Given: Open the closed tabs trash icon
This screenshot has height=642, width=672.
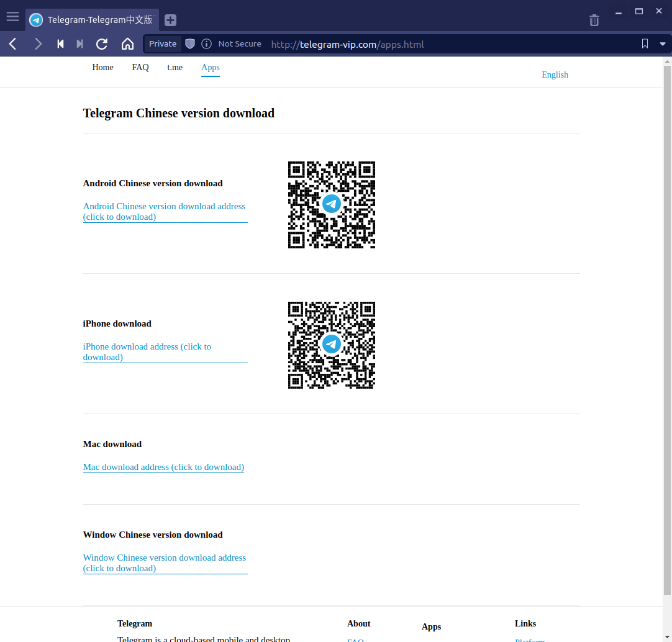Looking at the screenshot, I should click(594, 20).
